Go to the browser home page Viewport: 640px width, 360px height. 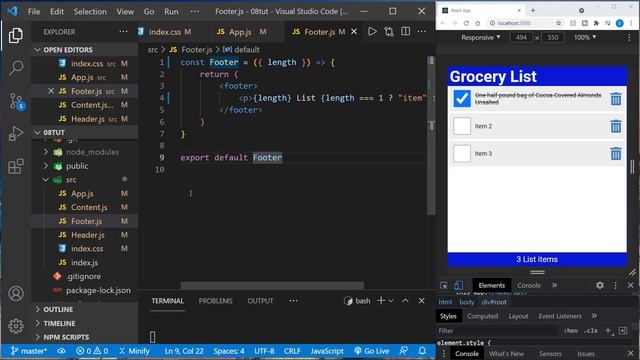pyautogui.click(x=478, y=23)
